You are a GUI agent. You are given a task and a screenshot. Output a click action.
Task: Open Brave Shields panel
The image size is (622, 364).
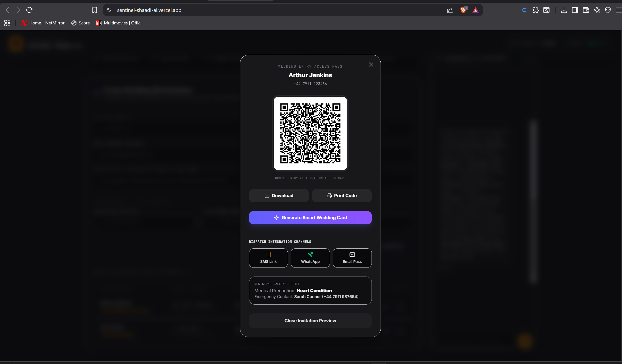pos(463,10)
